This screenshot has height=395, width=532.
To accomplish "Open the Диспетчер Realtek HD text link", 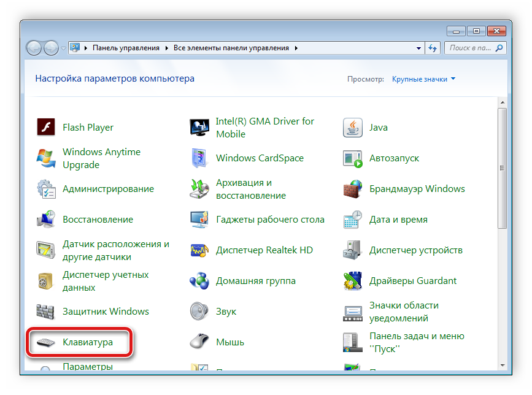I will tap(264, 250).
